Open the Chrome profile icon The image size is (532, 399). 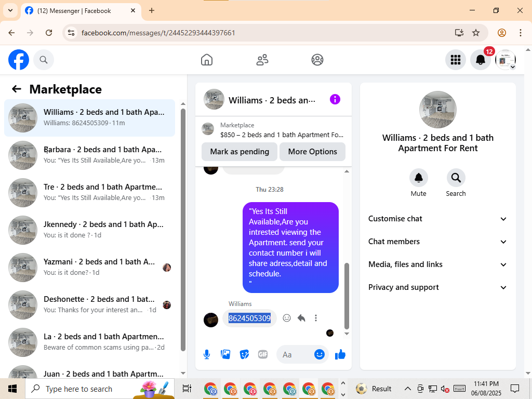[502, 33]
